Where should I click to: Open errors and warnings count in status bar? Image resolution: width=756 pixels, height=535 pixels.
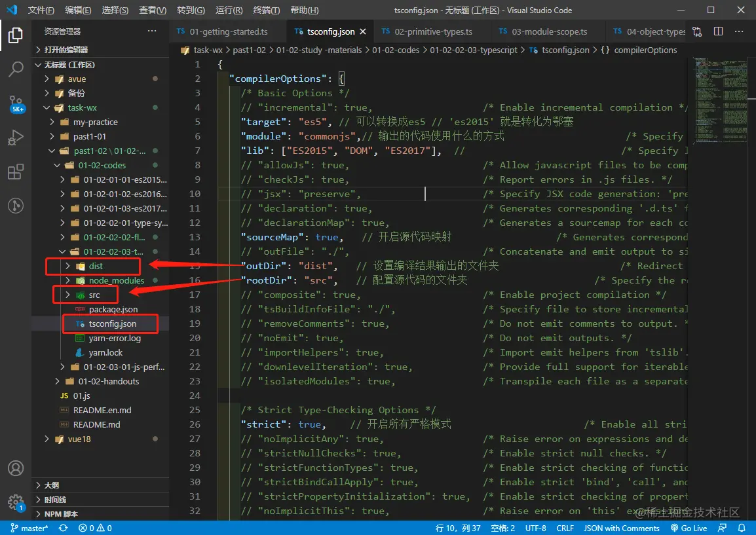pyautogui.click(x=95, y=528)
